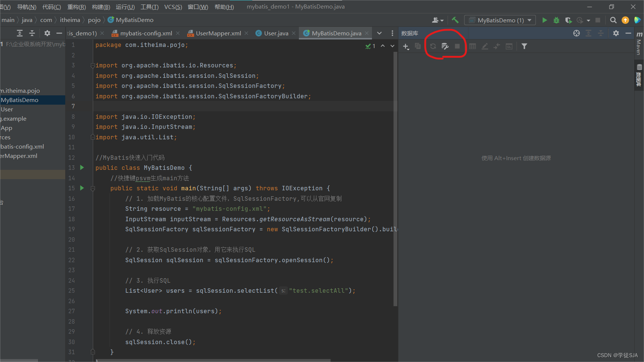
Task: Open database panel settings gear
Action: click(x=616, y=33)
